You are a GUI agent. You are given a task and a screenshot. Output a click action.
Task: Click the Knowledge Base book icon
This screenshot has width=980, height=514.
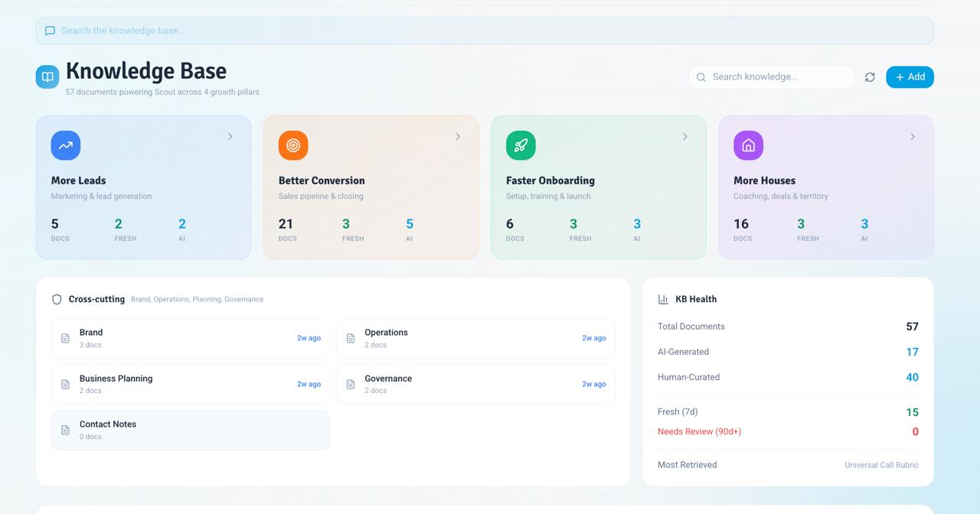47,76
